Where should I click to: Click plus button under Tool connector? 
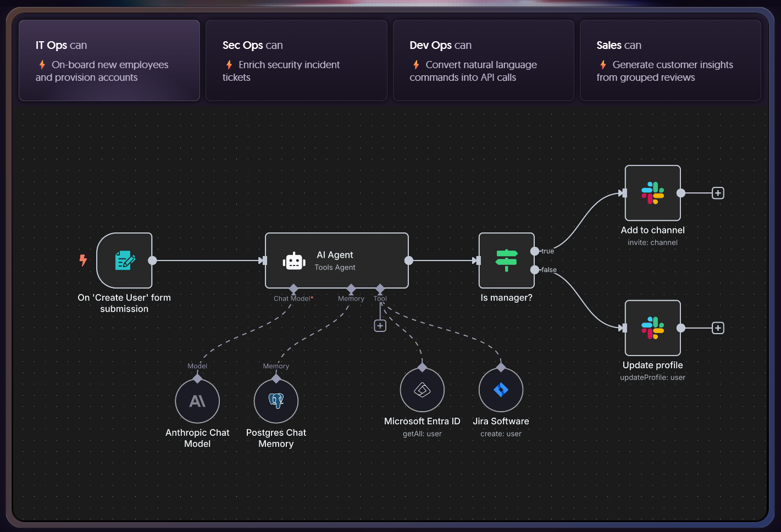pos(380,326)
